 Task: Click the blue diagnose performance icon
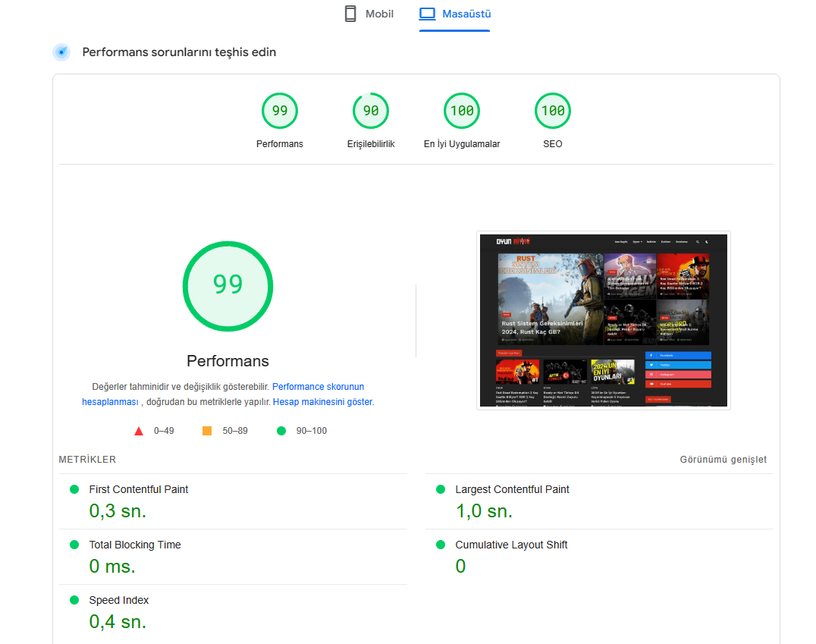pos(62,52)
